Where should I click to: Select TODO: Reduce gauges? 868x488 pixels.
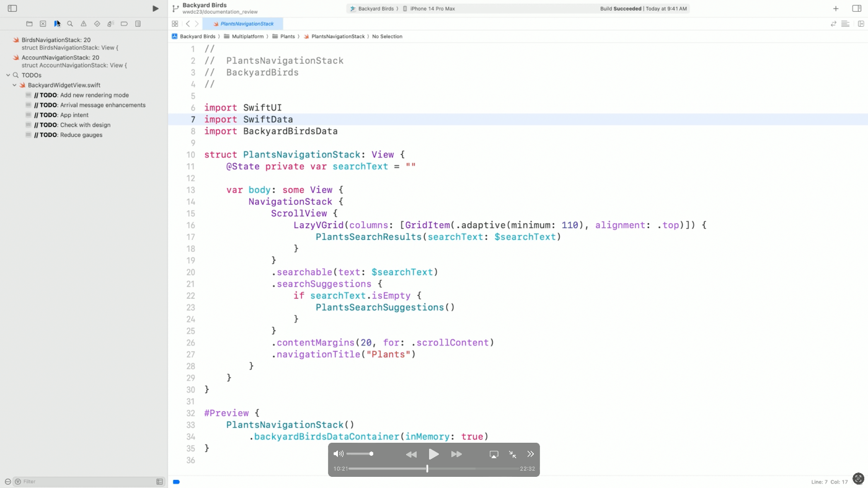84,135
